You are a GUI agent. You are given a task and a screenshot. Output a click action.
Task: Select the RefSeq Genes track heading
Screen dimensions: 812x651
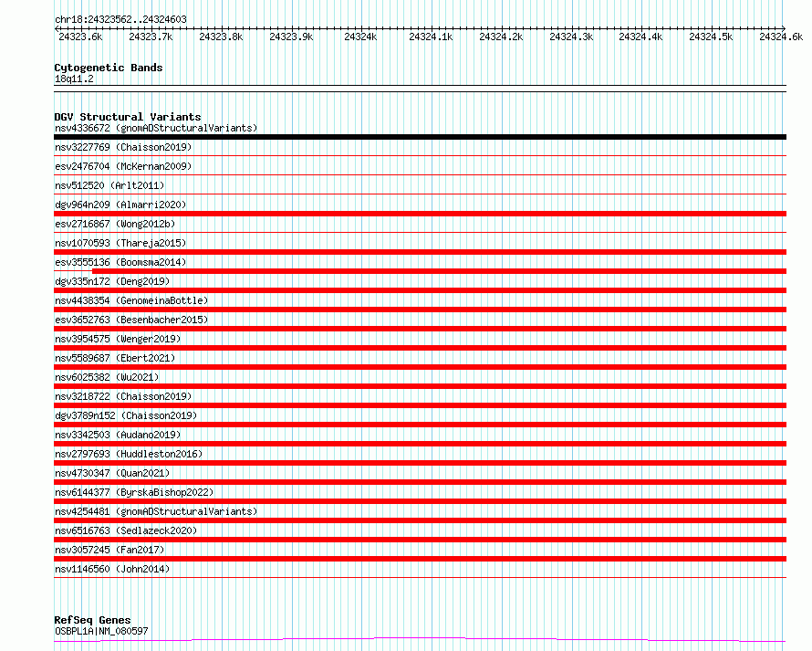(x=92, y=620)
